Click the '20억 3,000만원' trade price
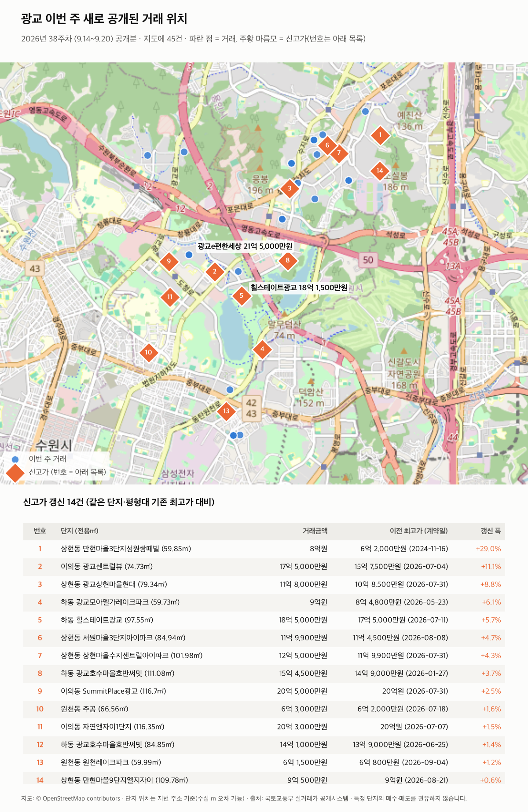This screenshot has height=812, width=528. point(302,727)
